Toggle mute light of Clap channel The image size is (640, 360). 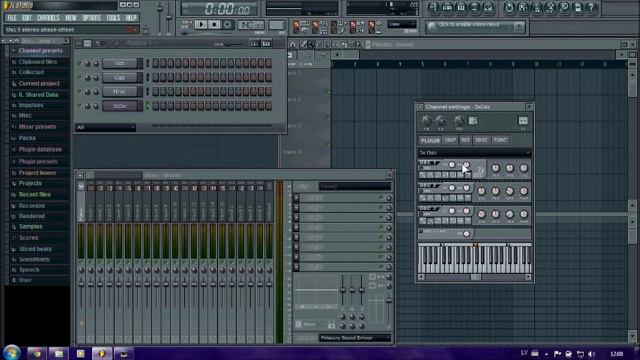point(79,78)
